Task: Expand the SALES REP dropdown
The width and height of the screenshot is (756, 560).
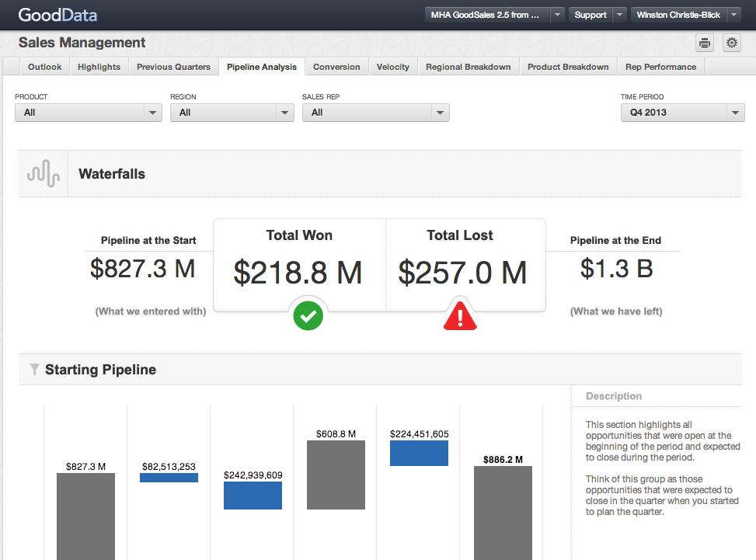Action: click(x=375, y=112)
